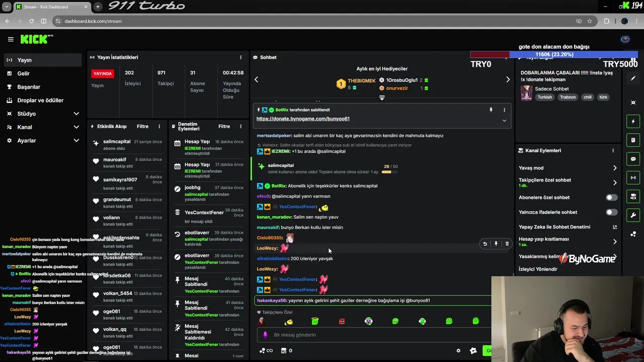Open the Denetim Eylemleri Filtre

pos(224,127)
